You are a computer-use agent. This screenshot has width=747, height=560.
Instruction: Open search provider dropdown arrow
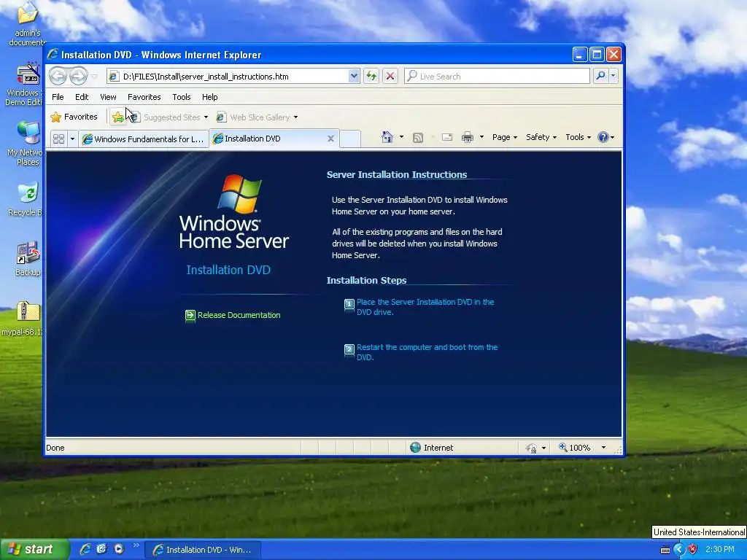click(613, 76)
